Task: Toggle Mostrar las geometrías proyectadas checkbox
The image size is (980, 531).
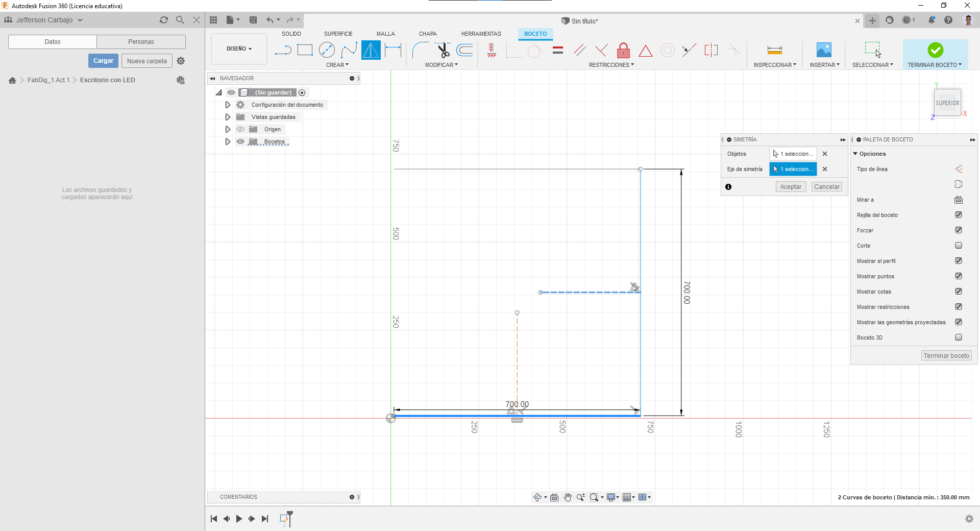Action: click(959, 322)
